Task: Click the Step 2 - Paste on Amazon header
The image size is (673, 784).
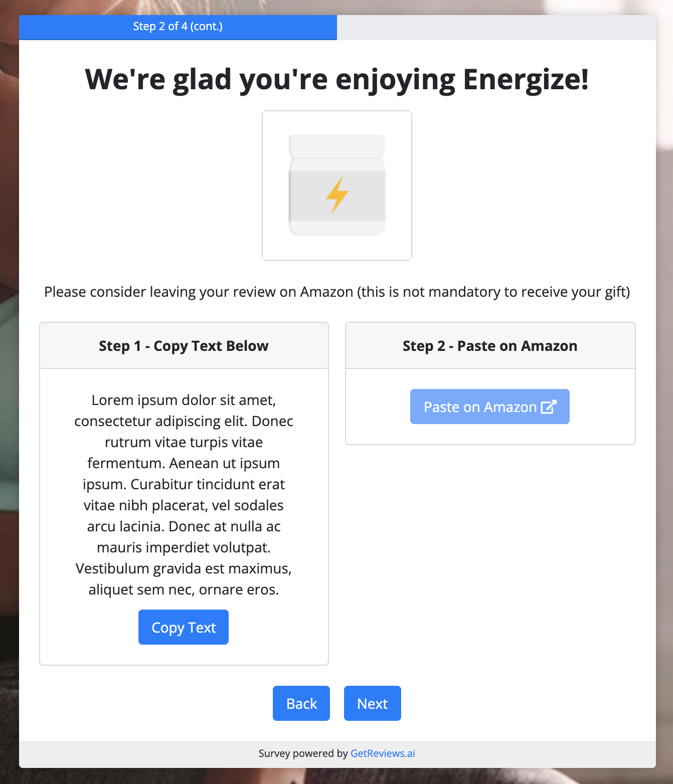Action: (x=490, y=345)
